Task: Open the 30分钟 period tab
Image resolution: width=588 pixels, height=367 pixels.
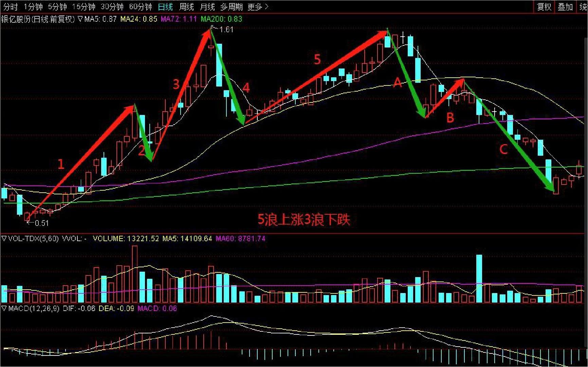Action: click(112, 7)
